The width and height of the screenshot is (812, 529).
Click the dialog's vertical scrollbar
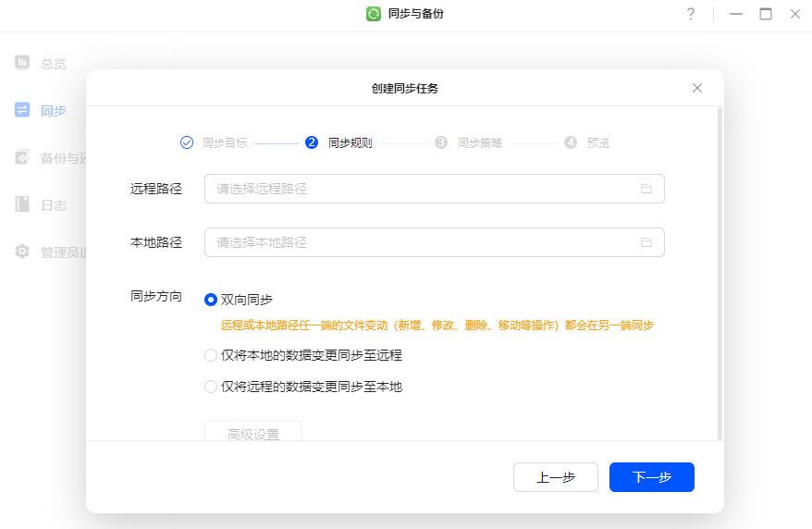point(720,274)
